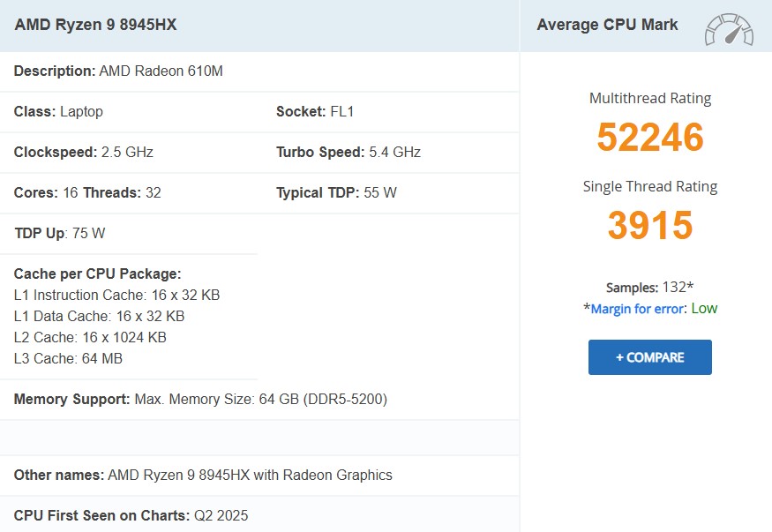This screenshot has width=772, height=532.
Task: Select the Class: Laptop field
Action: (58, 112)
